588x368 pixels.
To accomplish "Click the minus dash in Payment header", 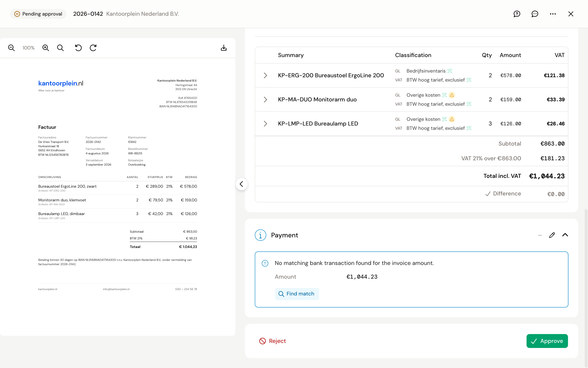I will (x=540, y=235).
